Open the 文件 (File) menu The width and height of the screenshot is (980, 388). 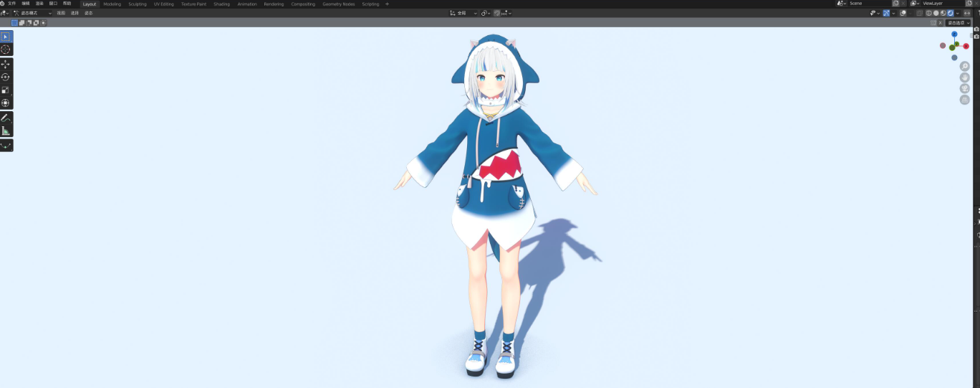click(x=11, y=4)
